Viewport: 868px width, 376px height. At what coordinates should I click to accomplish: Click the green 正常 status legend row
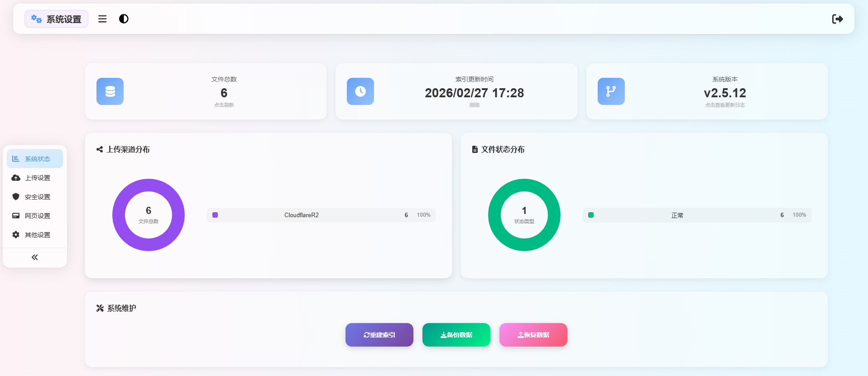click(697, 215)
